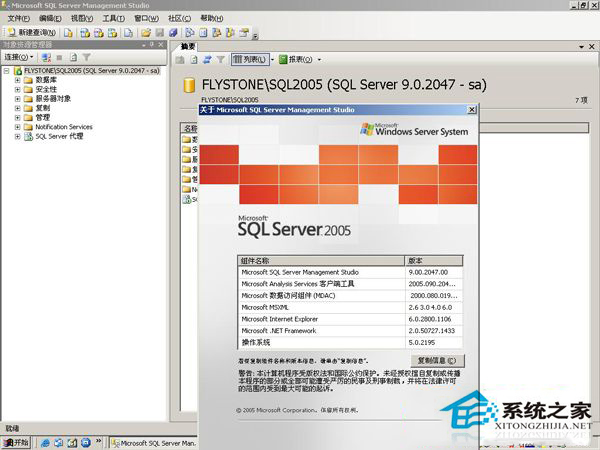
Task: Click the Analysis Services DMX Query icon
Action: tap(99, 33)
